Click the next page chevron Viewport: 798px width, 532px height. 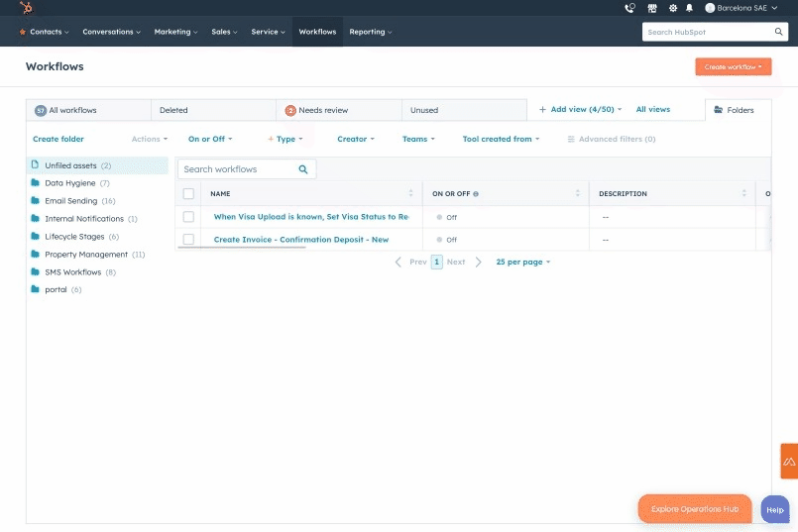click(479, 262)
